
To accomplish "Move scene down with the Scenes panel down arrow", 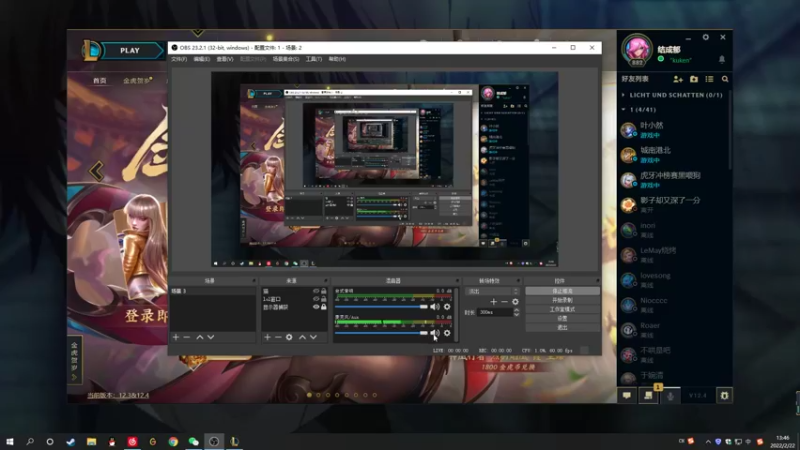I will point(211,337).
